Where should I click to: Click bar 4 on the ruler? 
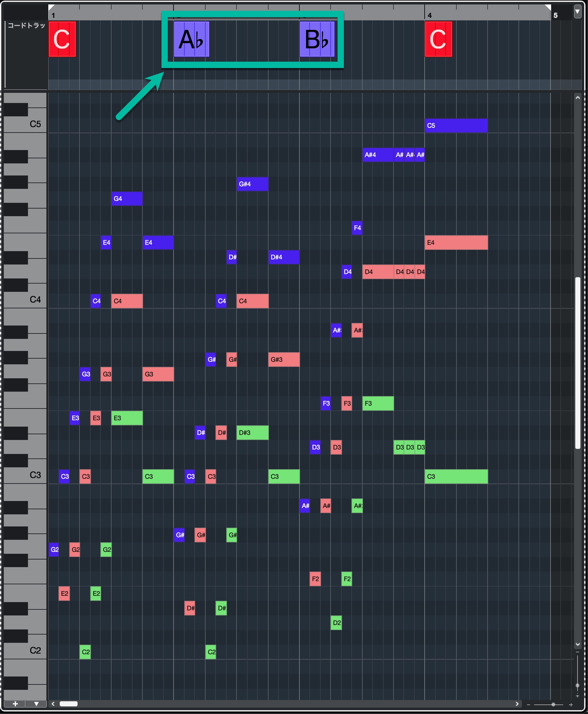429,15
